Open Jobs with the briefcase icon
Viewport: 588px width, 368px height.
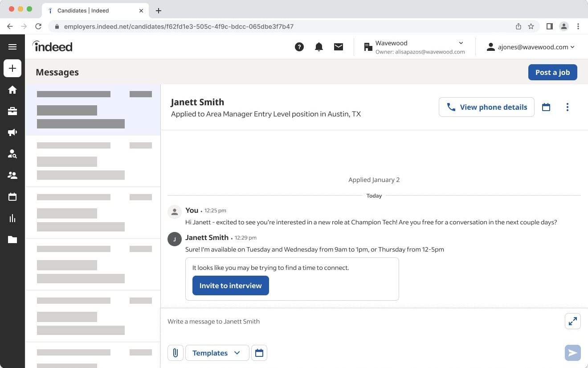[x=12, y=111]
